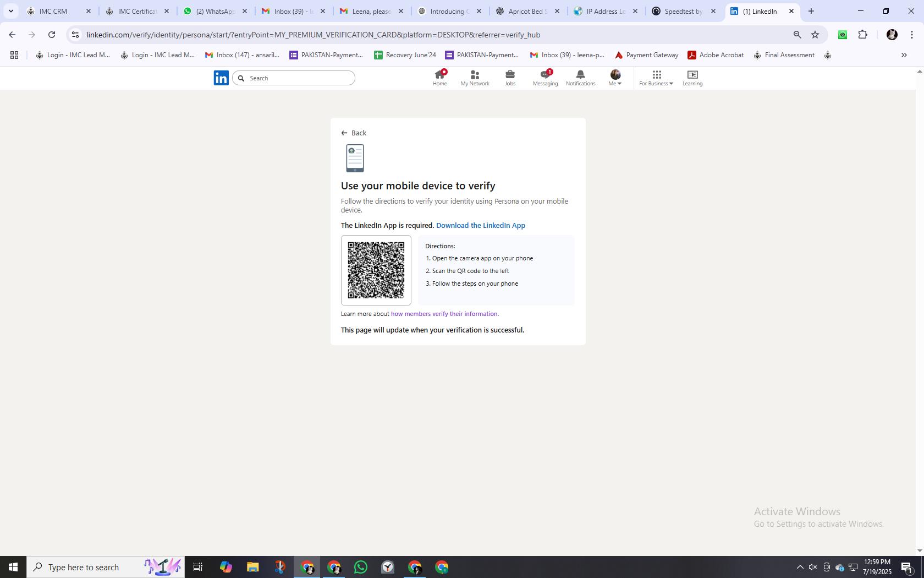
Task: Go Back on the verification card
Action: click(354, 133)
